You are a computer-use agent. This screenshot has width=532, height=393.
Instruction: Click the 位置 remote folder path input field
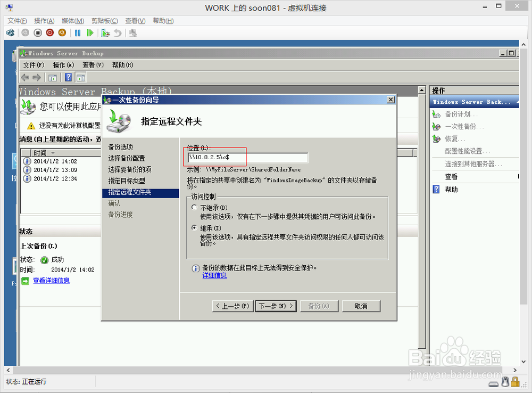pos(248,157)
